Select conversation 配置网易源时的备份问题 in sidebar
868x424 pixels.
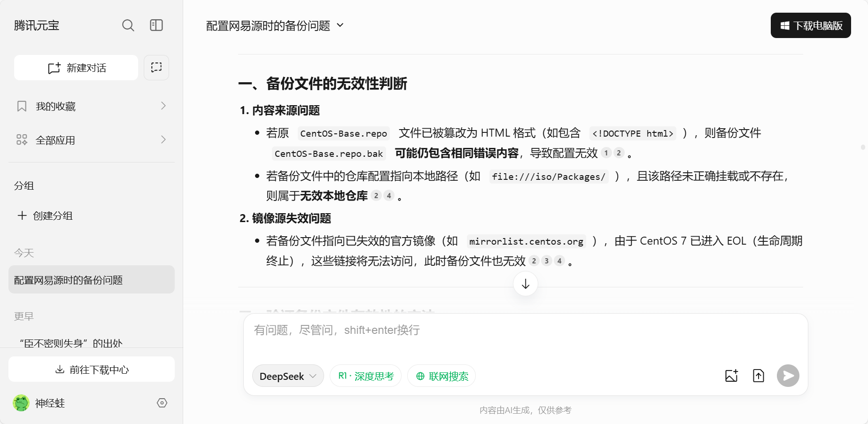click(x=92, y=279)
